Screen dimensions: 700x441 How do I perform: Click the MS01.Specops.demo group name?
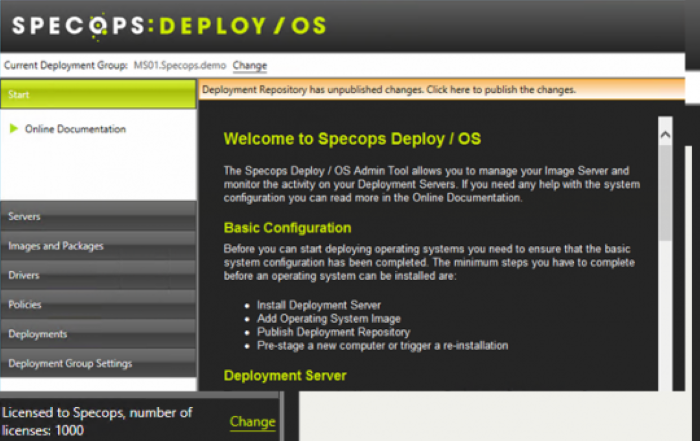coord(180,66)
